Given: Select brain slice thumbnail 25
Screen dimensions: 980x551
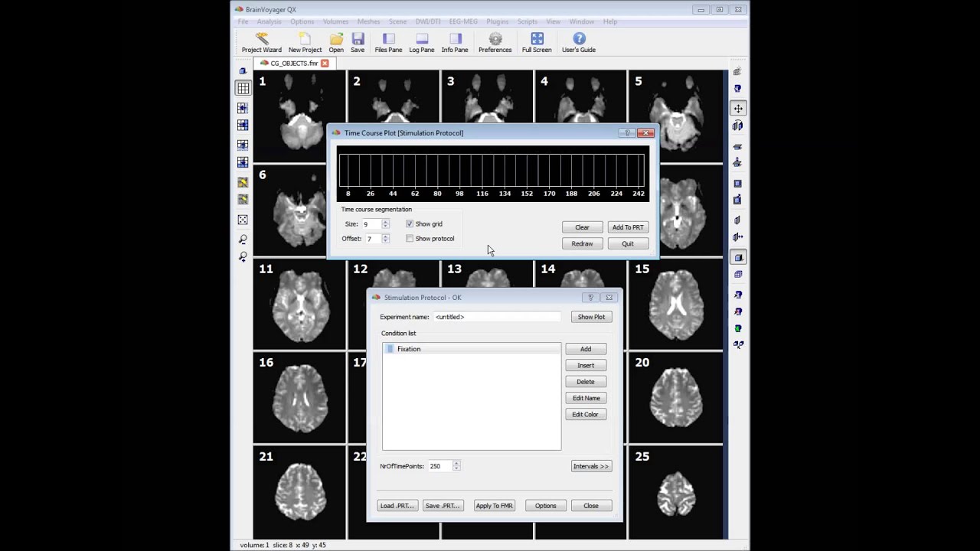Looking at the screenshot, I should pyautogui.click(x=676, y=493).
